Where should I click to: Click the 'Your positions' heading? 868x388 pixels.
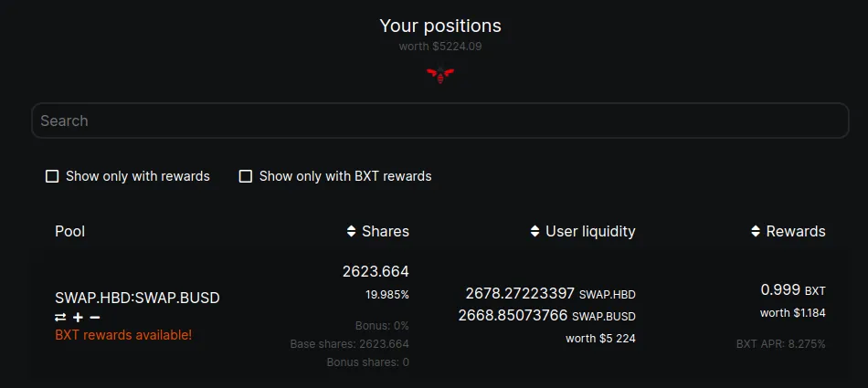pos(440,26)
